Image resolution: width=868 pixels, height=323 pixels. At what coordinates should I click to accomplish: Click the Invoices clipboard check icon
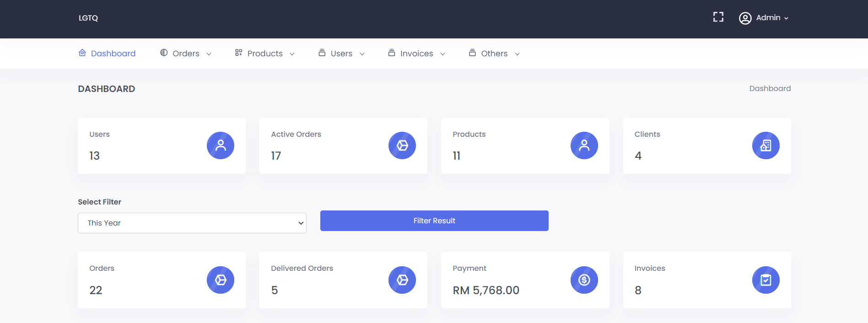(766, 280)
